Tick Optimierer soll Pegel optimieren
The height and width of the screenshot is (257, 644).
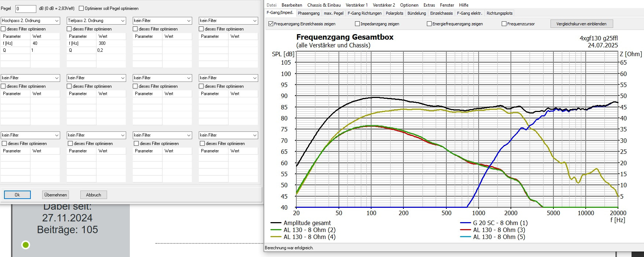81,8
